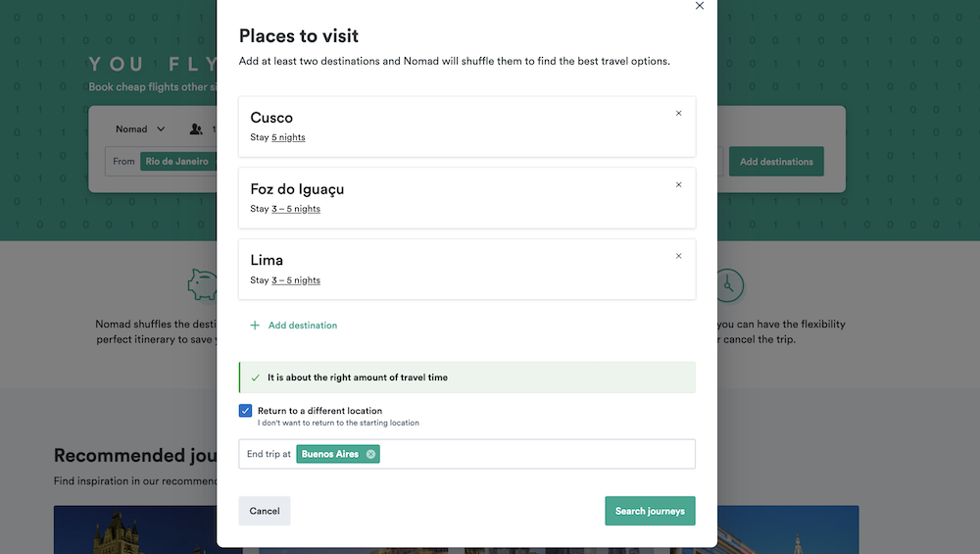Close the Places to visit dialog
980x554 pixels.
point(700,6)
